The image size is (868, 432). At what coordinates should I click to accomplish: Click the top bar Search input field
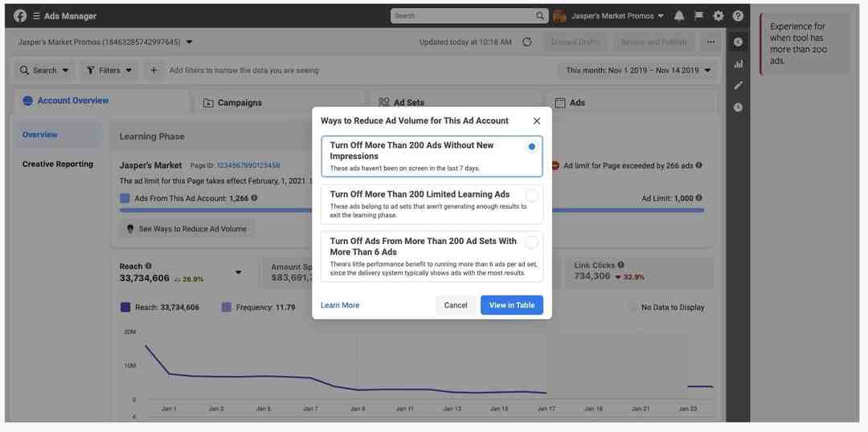coord(469,16)
